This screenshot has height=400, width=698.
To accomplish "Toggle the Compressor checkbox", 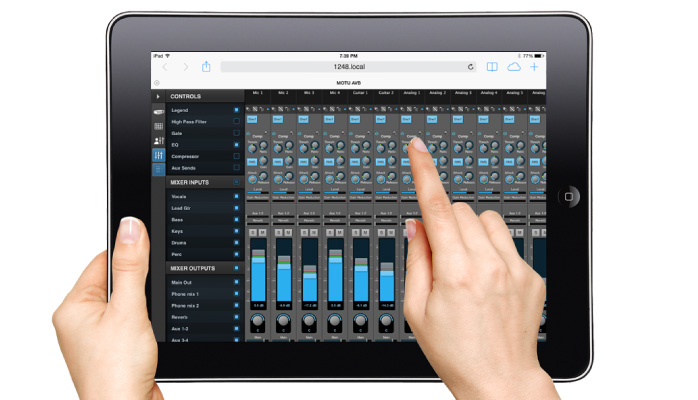I will point(236,156).
